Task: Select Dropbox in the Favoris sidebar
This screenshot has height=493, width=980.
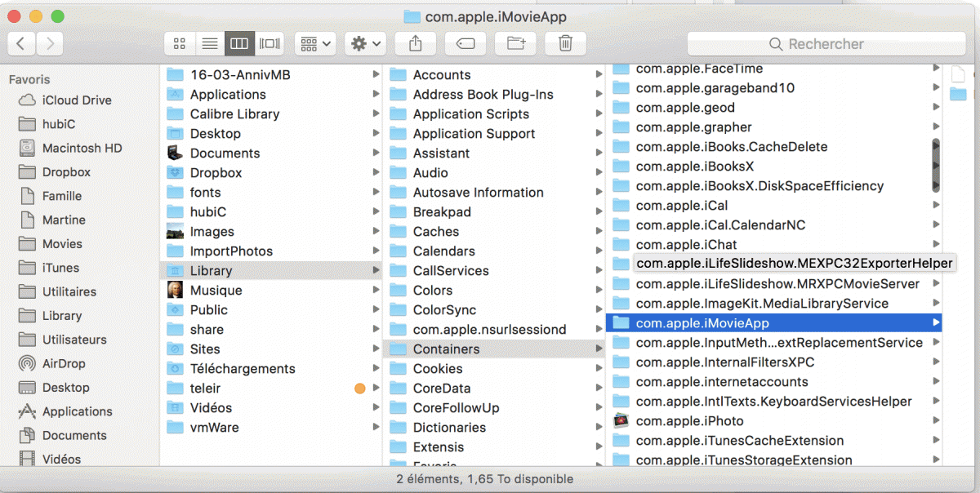Action: (66, 172)
